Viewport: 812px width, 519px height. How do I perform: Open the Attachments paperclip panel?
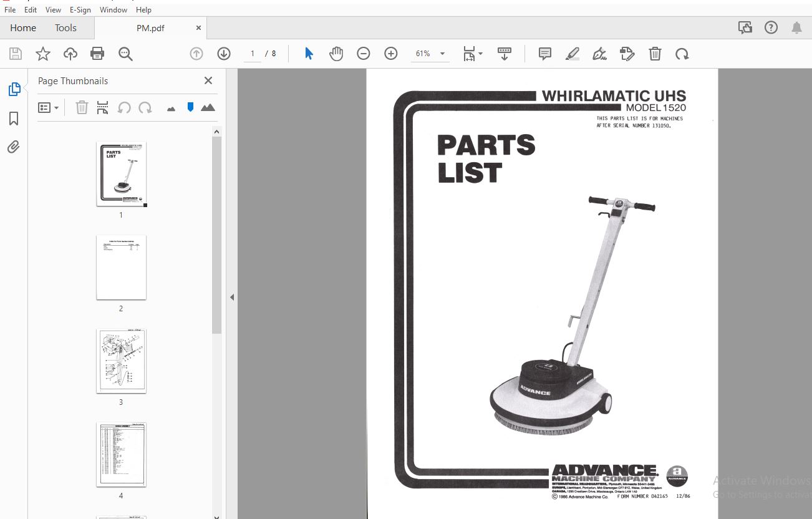14,147
